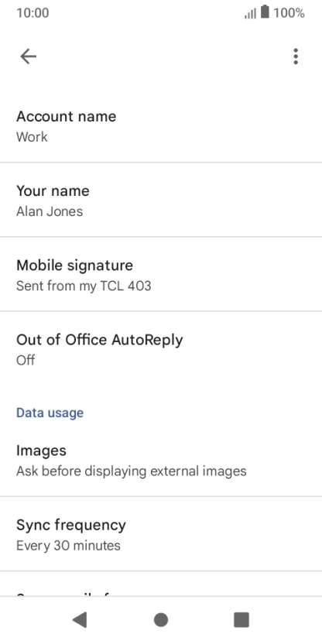Go back using the top-left arrow
This screenshot has width=322, height=644.
[x=29, y=57]
